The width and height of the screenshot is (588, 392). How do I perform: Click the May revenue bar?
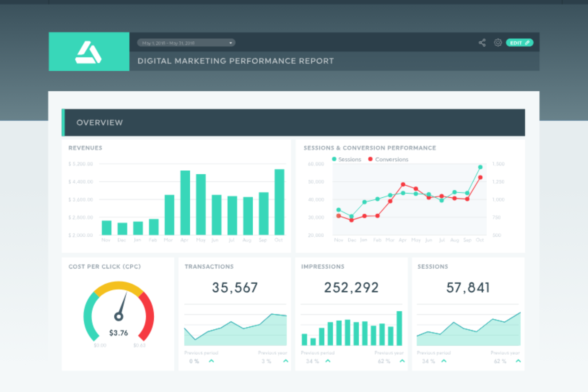(x=201, y=204)
